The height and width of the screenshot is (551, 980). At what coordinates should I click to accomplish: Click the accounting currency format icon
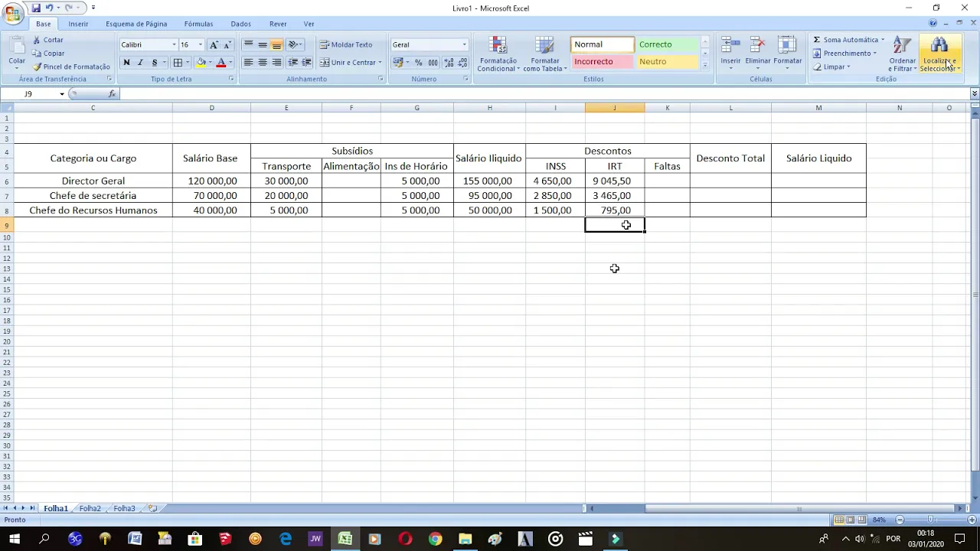point(398,63)
